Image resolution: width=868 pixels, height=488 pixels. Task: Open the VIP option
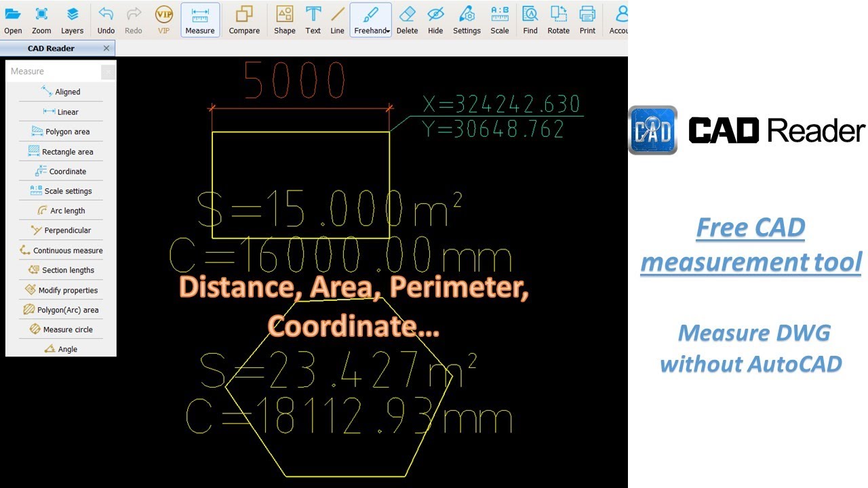click(x=163, y=20)
